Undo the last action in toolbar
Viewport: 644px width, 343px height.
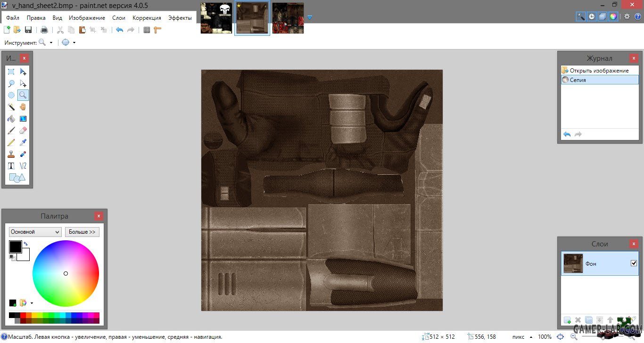click(x=119, y=30)
